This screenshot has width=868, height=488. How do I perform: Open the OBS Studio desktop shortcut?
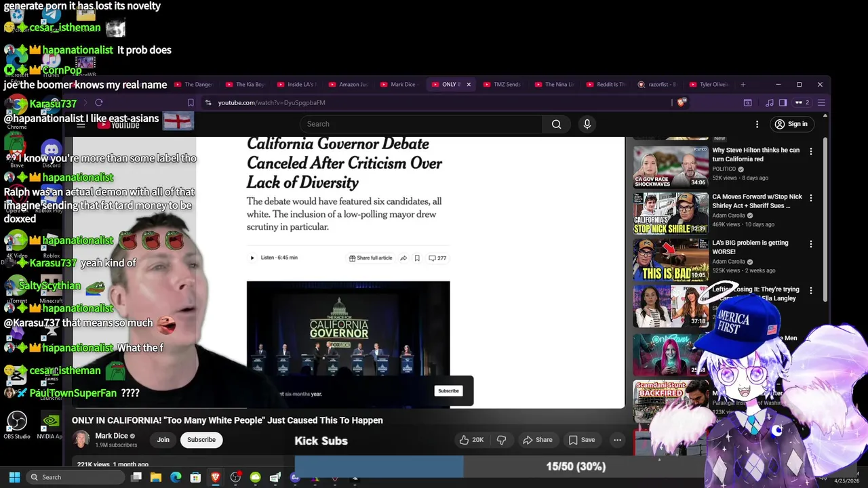tap(17, 425)
